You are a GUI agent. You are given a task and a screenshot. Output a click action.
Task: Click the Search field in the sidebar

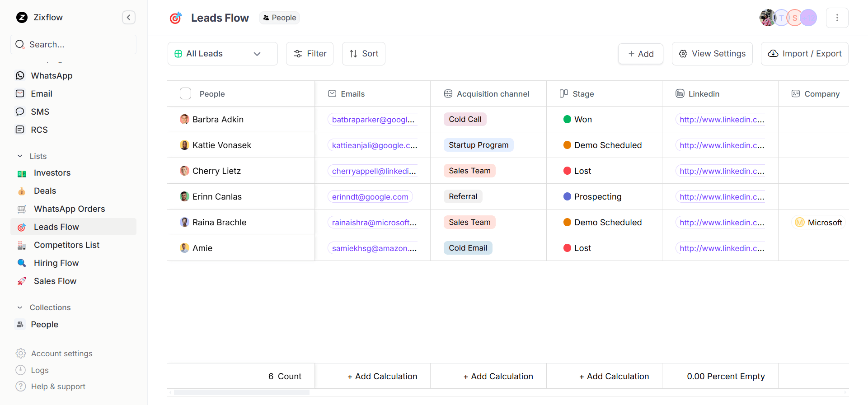click(x=73, y=44)
